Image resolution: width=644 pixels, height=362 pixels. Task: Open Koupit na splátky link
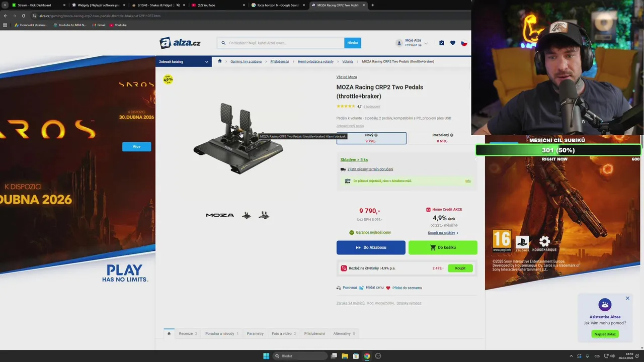tap(443, 233)
